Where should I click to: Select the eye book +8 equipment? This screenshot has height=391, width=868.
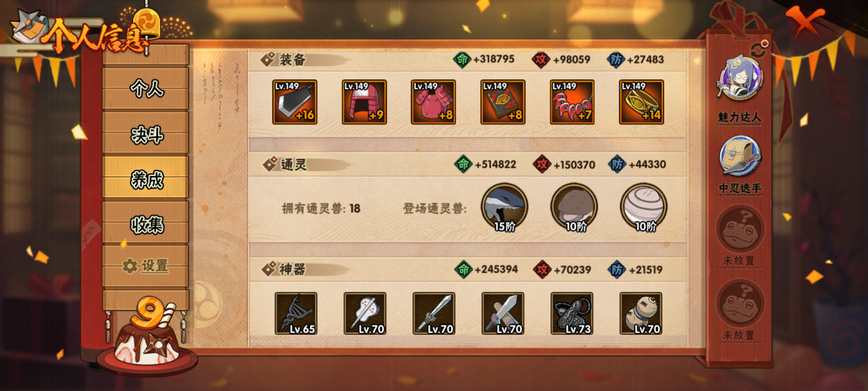pyautogui.click(x=503, y=102)
